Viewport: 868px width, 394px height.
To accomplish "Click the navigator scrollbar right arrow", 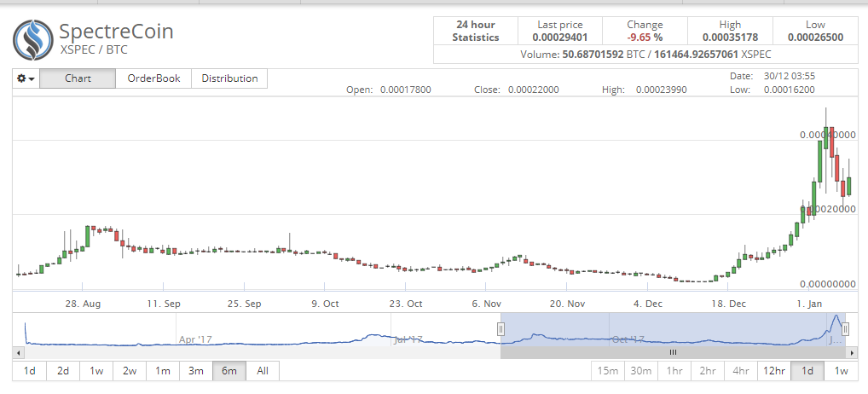I will coord(852,352).
